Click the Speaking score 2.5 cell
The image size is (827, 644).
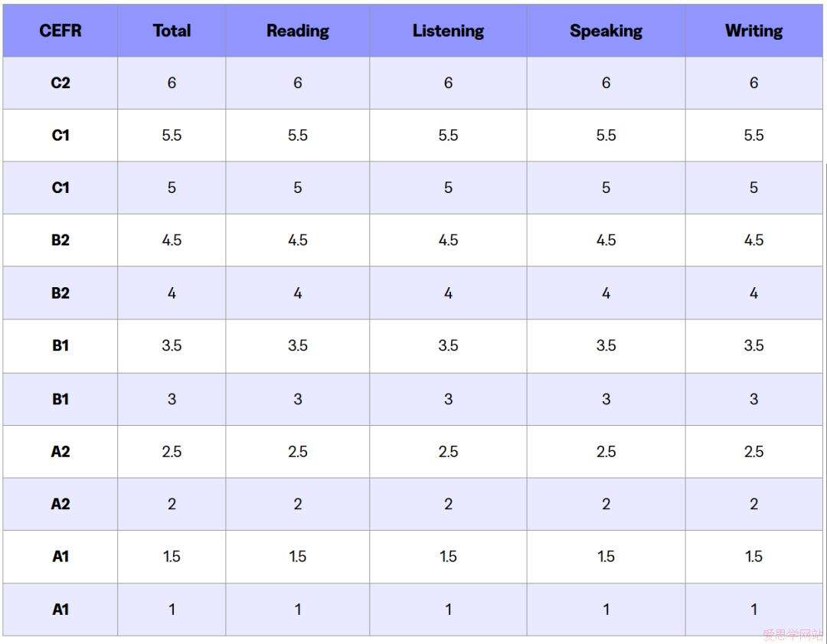click(x=606, y=452)
